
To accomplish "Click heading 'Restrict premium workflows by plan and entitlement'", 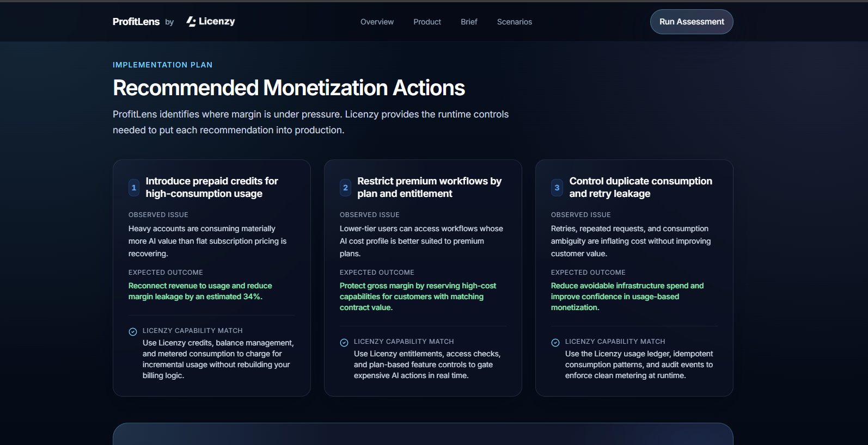I will [x=429, y=187].
